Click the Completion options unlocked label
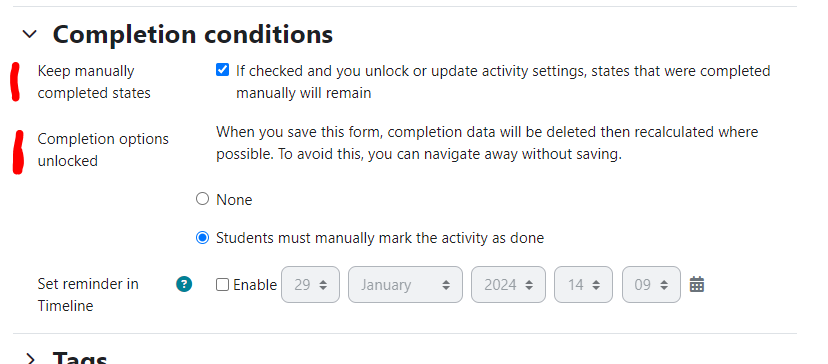 [103, 150]
